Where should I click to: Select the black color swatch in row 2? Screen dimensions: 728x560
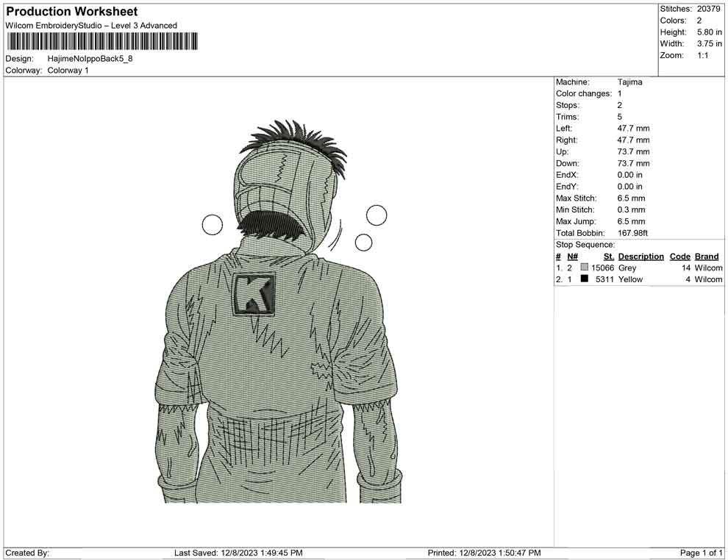point(585,279)
